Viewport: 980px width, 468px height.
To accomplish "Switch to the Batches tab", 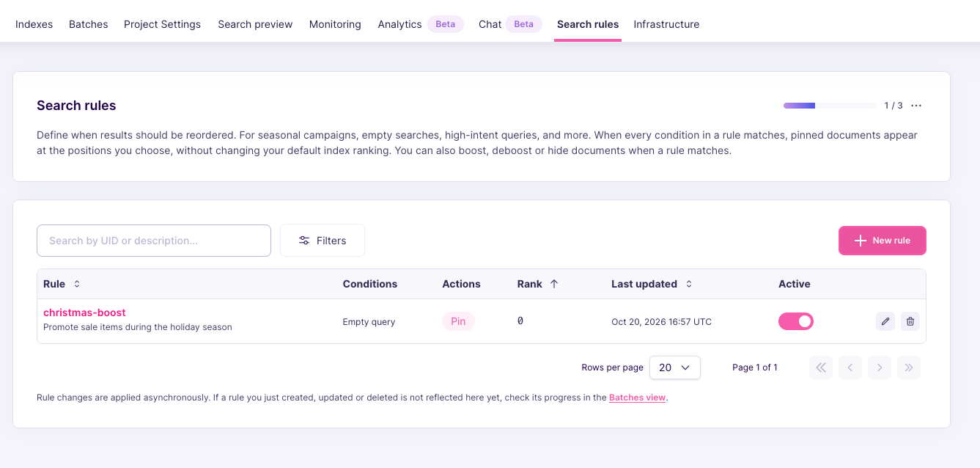I will tap(89, 24).
